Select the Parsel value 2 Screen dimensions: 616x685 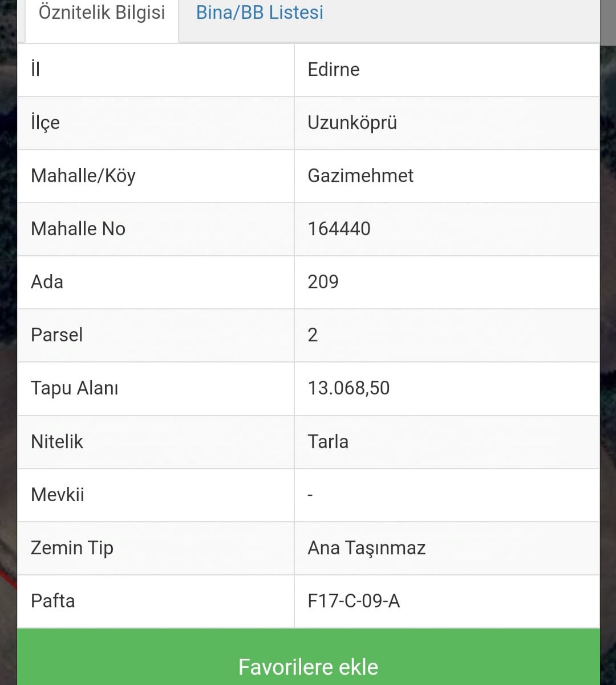click(x=313, y=335)
